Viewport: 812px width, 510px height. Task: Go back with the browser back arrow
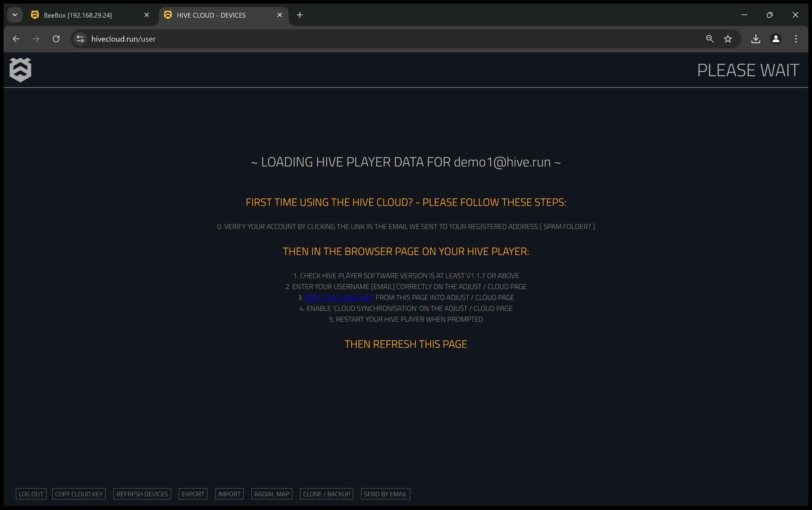(16, 39)
